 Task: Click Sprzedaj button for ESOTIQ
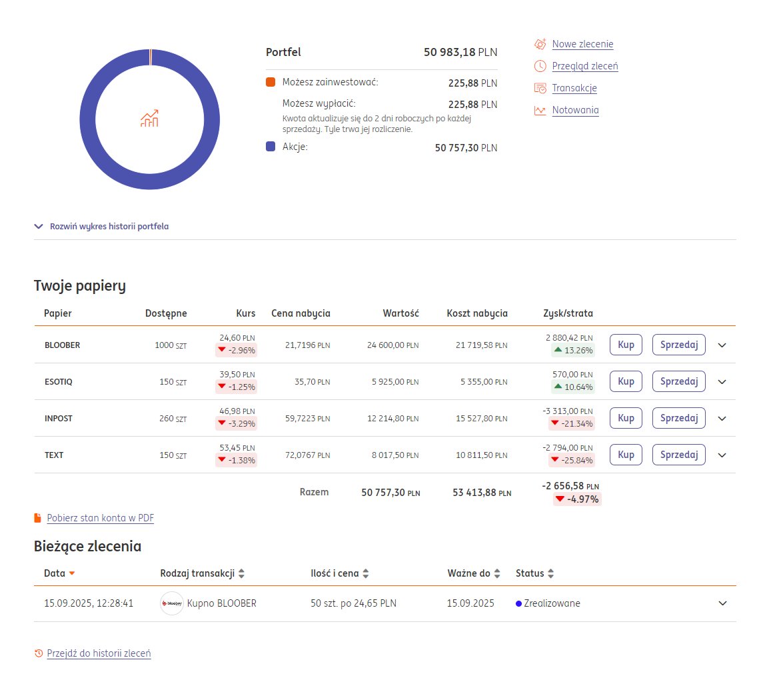tap(678, 381)
